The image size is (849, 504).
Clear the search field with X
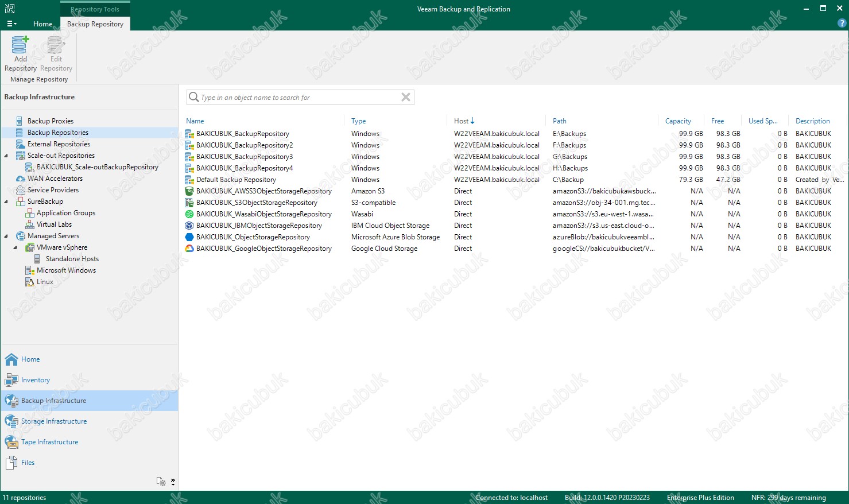406,97
